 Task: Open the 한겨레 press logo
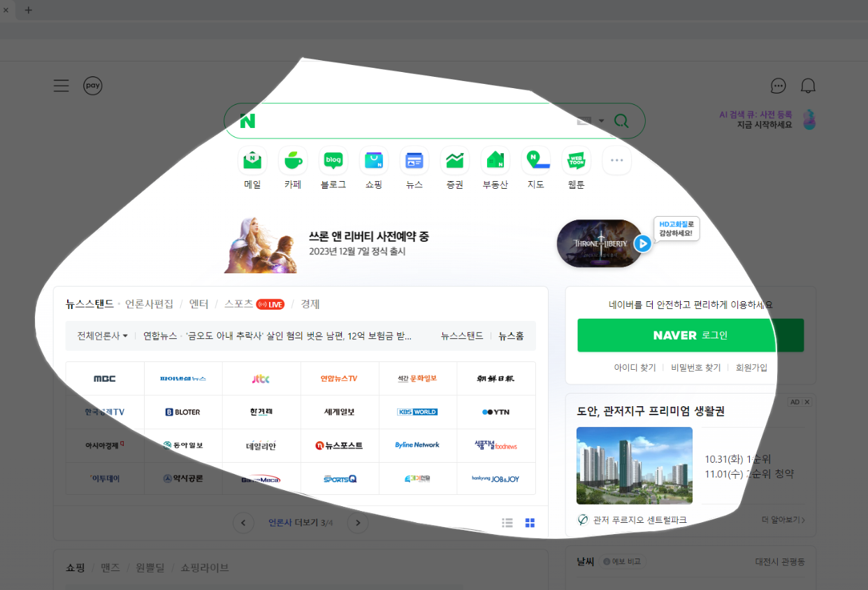pos(261,412)
